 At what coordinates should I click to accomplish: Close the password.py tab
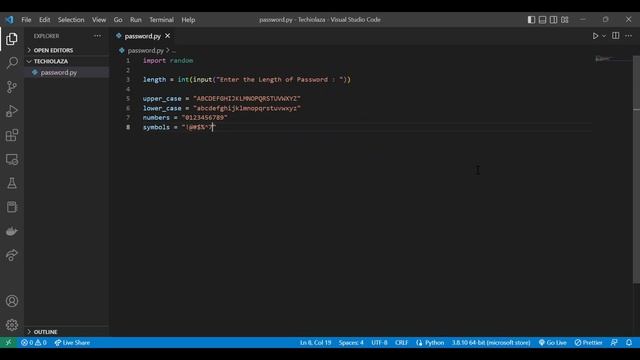click(167, 36)
